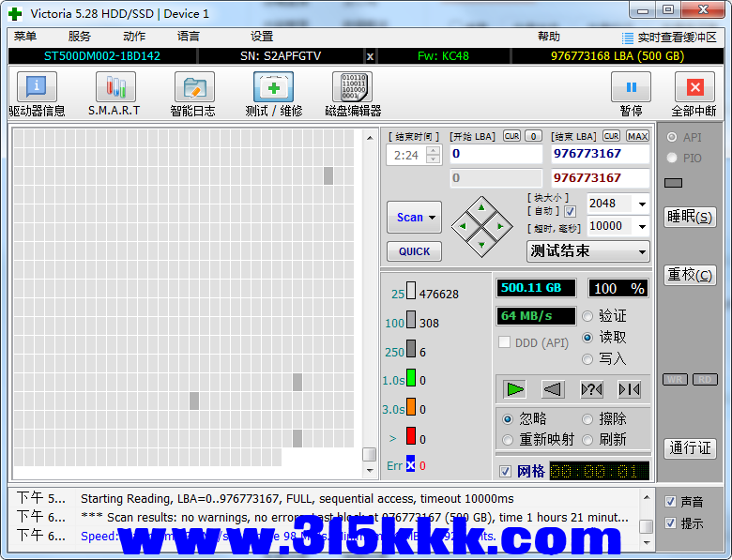Select the log row starting 'Starting Reading'

(x=325, y=498)
